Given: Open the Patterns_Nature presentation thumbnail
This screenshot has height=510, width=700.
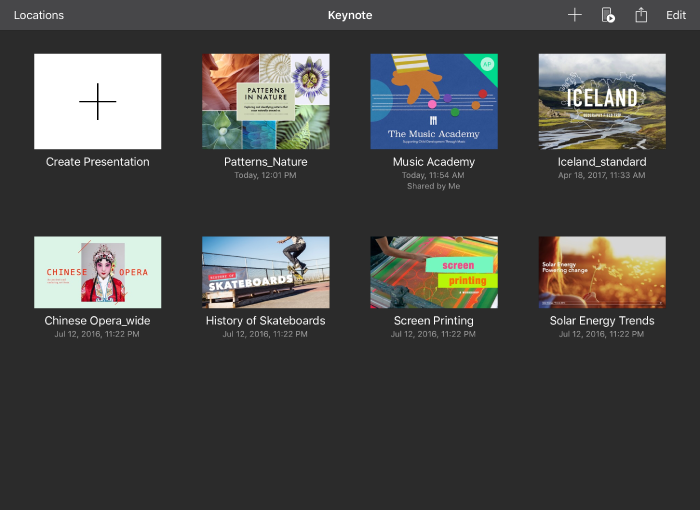Looking at the screenshot, I should 265,101.
